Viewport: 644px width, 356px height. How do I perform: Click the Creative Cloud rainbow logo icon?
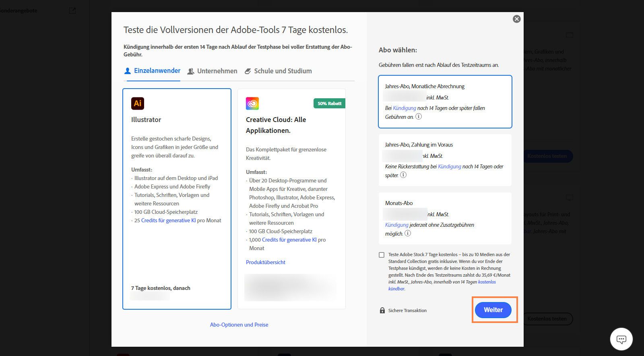pos(252,103)
